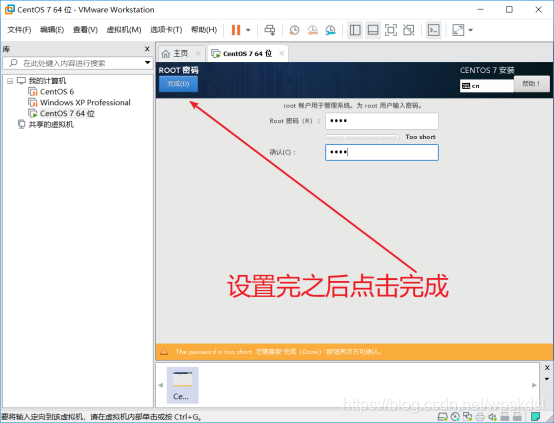The height and width of the screenshot is (423, 554).
Task: Enter full screen mode
Action: coord(391,30)
